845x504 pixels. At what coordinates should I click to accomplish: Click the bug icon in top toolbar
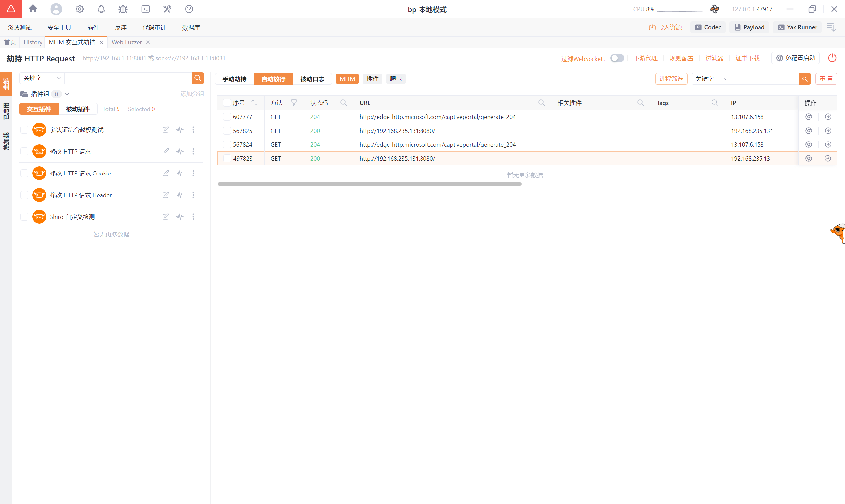click(123, 9)
